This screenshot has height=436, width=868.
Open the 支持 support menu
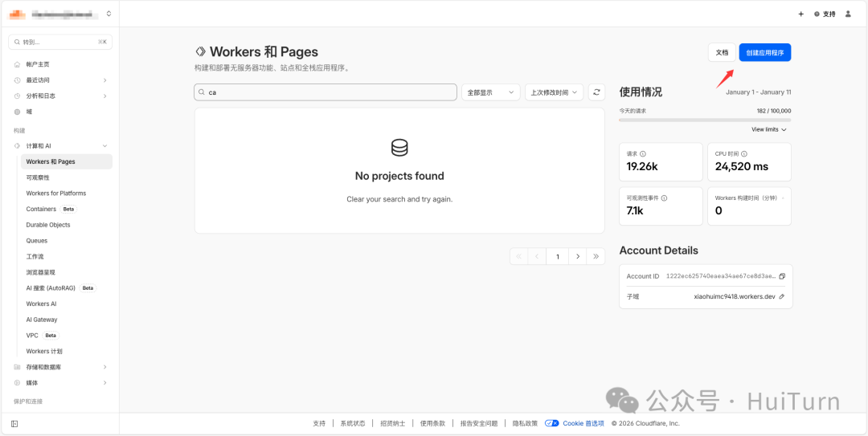tap(825, 14)
